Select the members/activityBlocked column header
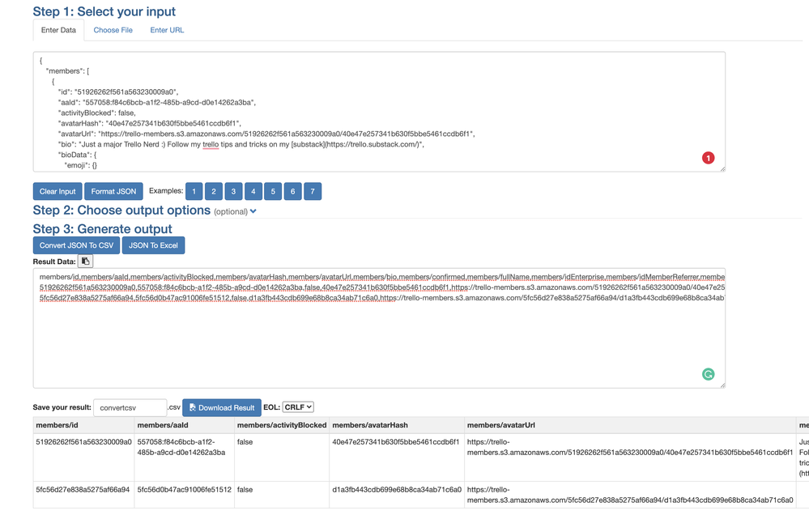Screen dimensions: 809x532 (282, 425)
